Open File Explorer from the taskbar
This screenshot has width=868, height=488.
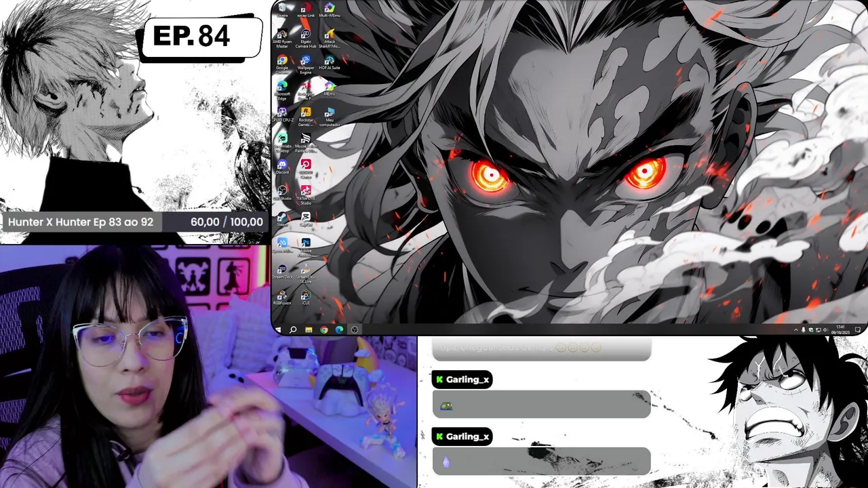(309, 330)
